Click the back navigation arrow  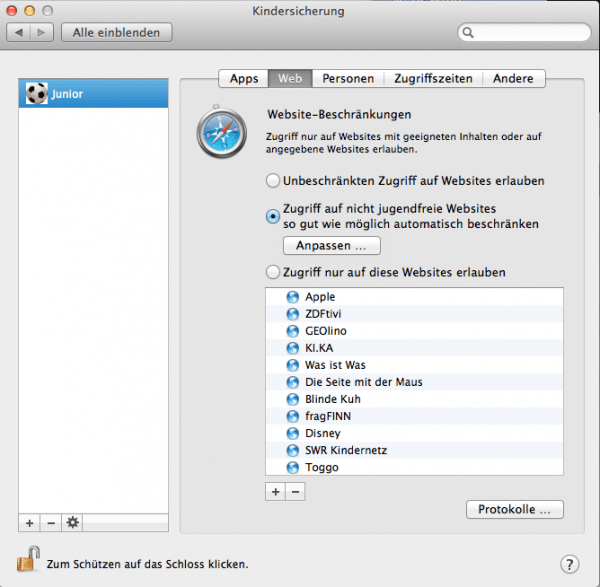click(x=18, y=33)
